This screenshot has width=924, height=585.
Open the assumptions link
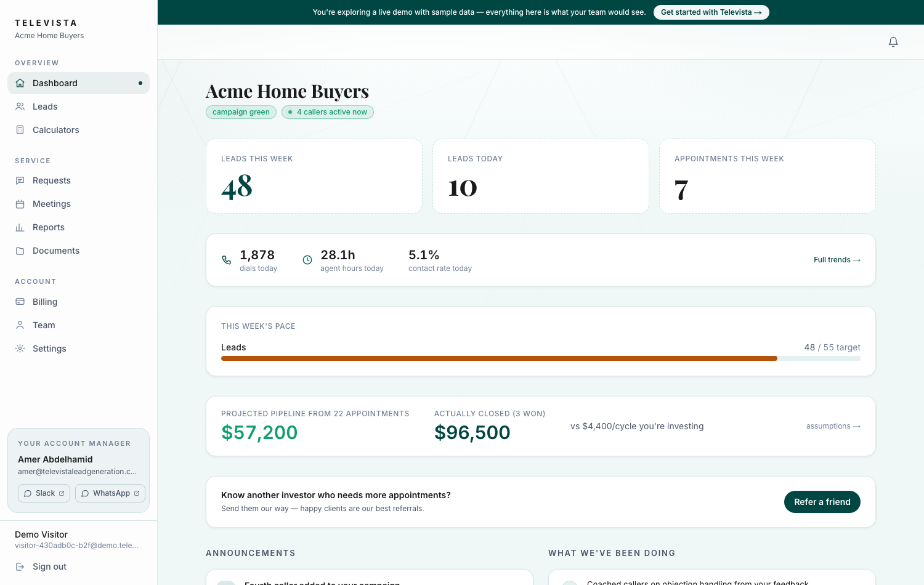[x=833, y=426]
